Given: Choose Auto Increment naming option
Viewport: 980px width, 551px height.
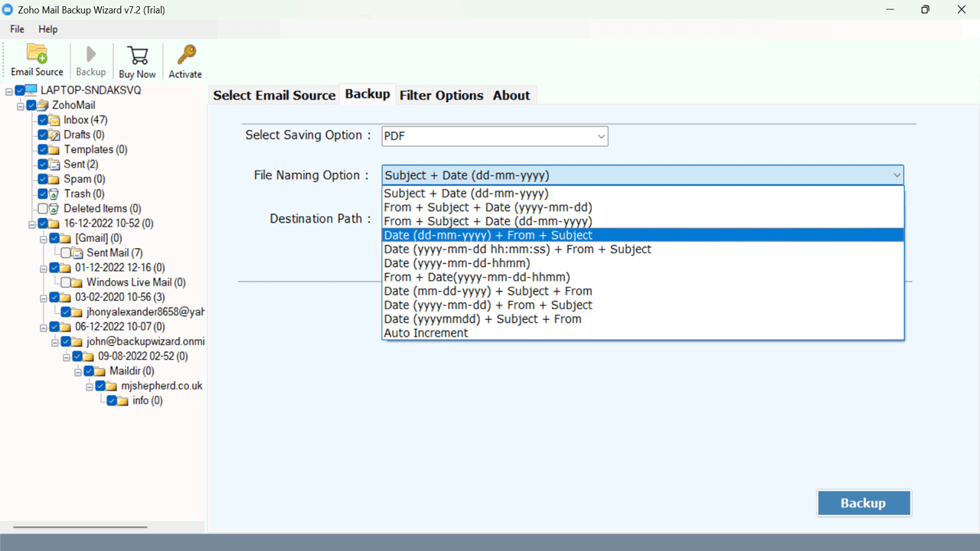Looking at the screenshot, I should pos(643,333).
